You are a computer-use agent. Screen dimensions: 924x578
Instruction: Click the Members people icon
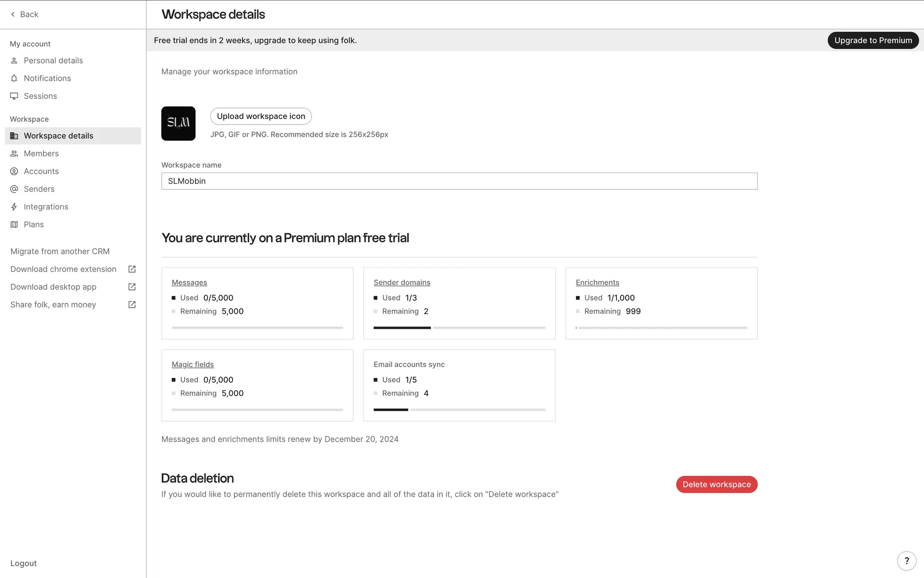tap(14, 154)
